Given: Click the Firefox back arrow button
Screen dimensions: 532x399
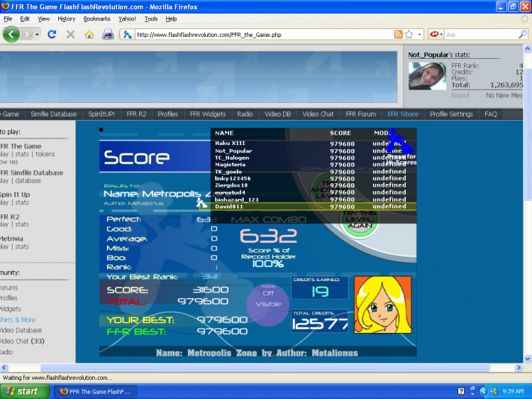Looking at the screenshot, I should [12, 34].
